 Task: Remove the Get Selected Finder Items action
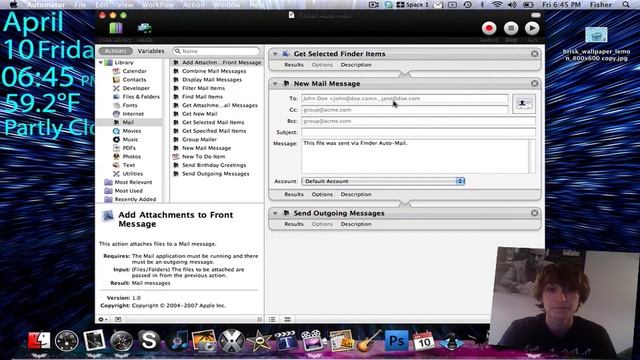pos(534,54)
